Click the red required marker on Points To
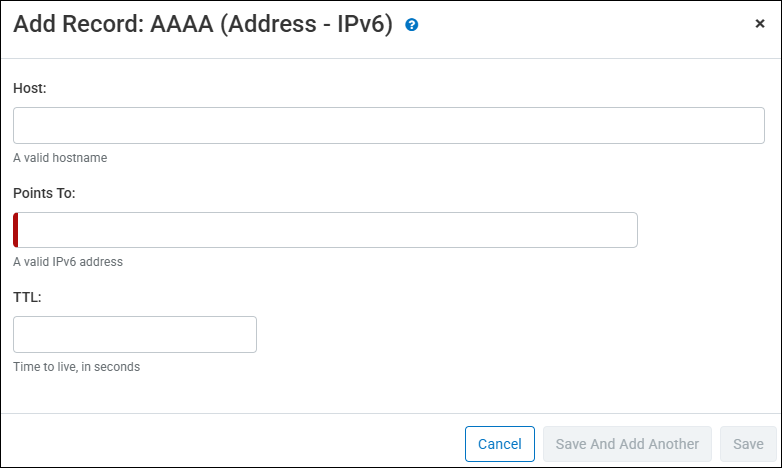The width and height of the screenshot is (782, 468). (16, 230)
